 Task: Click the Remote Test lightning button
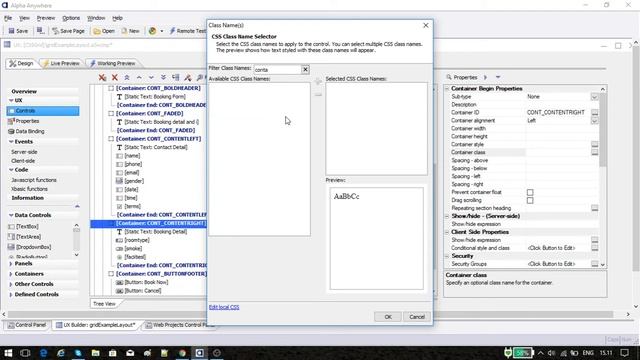tap(188, 31)
